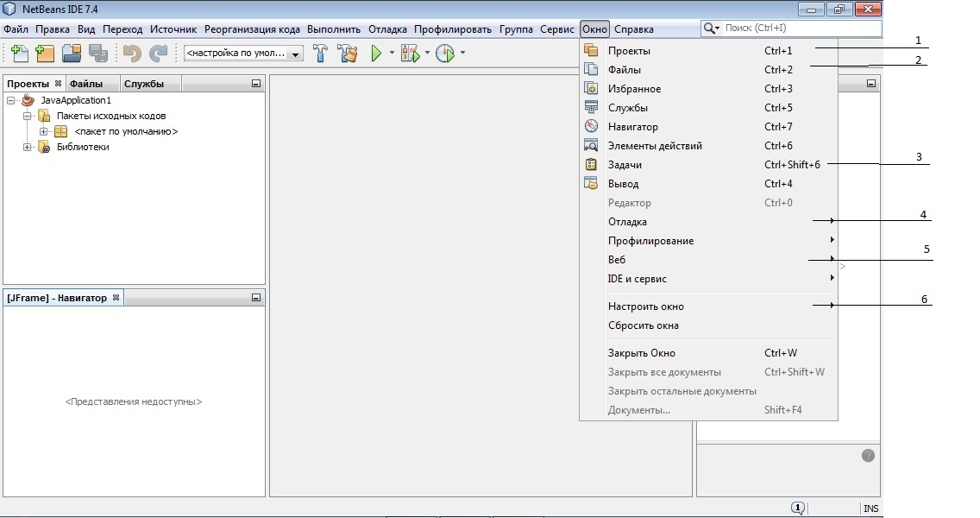Minimize the Projects panel group

pyautogui.click(x=255, y=83)
